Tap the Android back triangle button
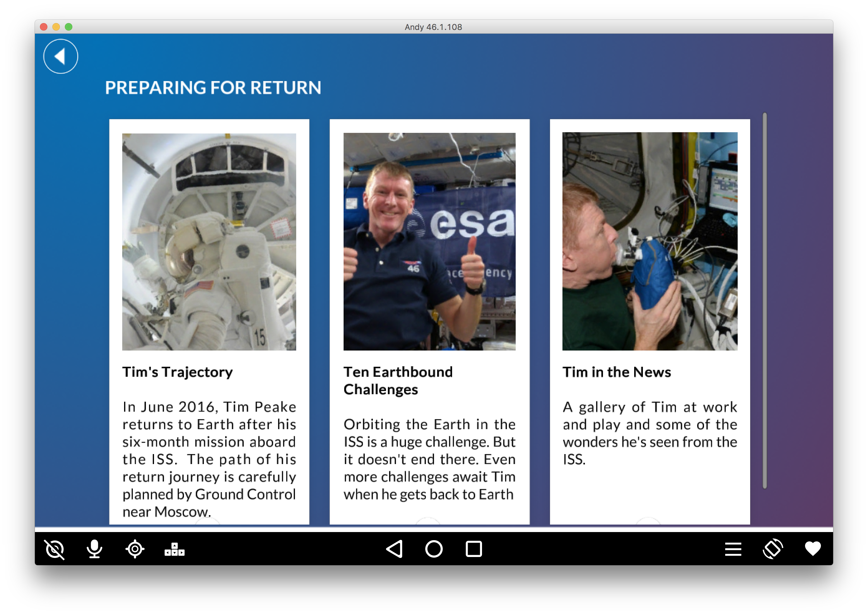This screenshot has width=868, height=615. click(394, 549)
